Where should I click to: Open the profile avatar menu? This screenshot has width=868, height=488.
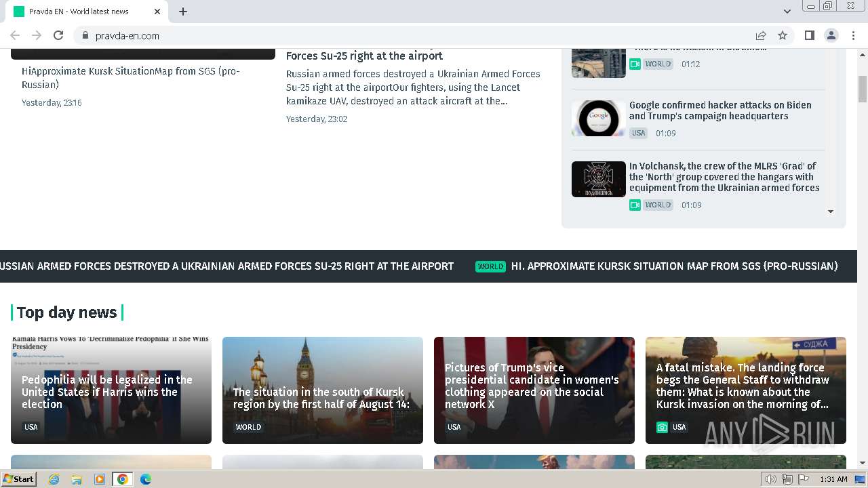click(831, 35)
